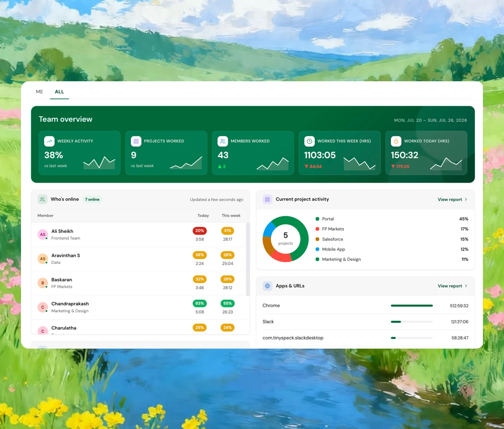
Task: Click the Projects Worked sparkline chart
Action: point(186,163)
